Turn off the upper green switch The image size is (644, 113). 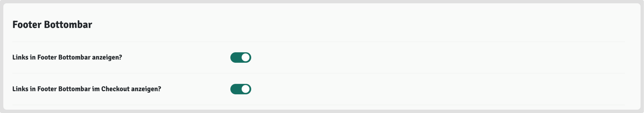241,57
